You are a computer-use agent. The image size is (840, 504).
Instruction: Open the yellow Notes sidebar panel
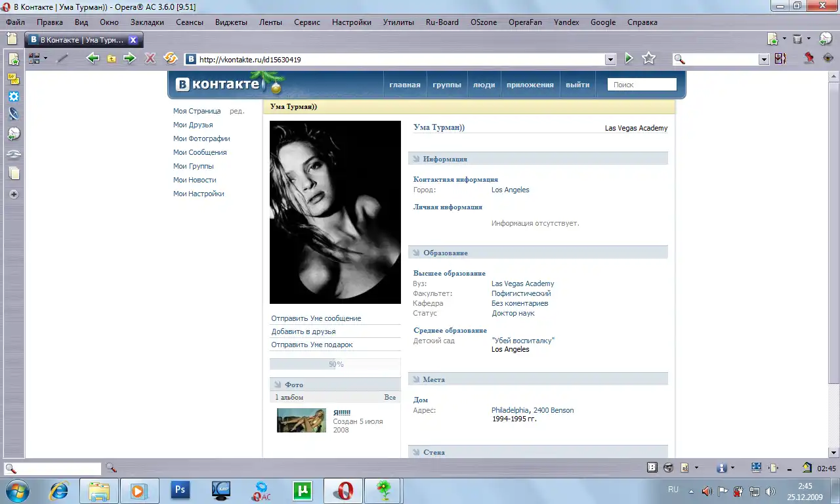coord(13,79)
